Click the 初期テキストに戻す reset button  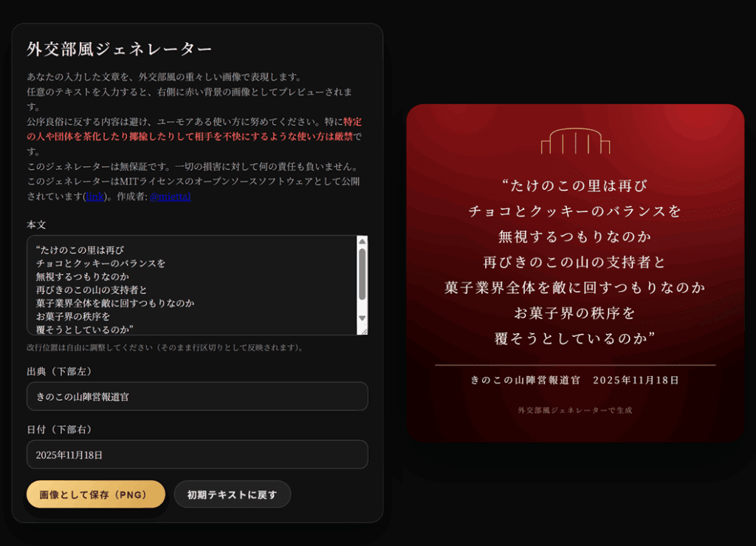232,494
